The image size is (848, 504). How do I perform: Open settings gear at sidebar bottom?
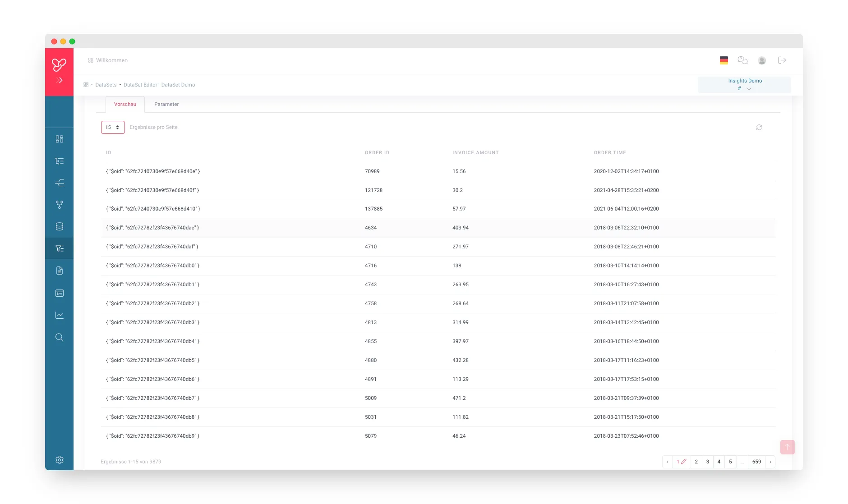[x=59, y=460]
